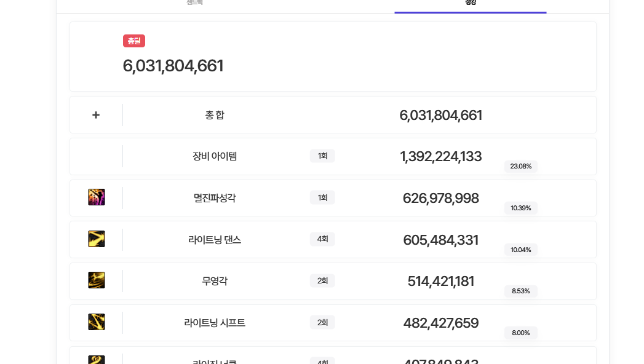The image size is (644, 364).
Task: Click the 라이트닝 댄스 skill icon
Action: [x=97, y=239]
